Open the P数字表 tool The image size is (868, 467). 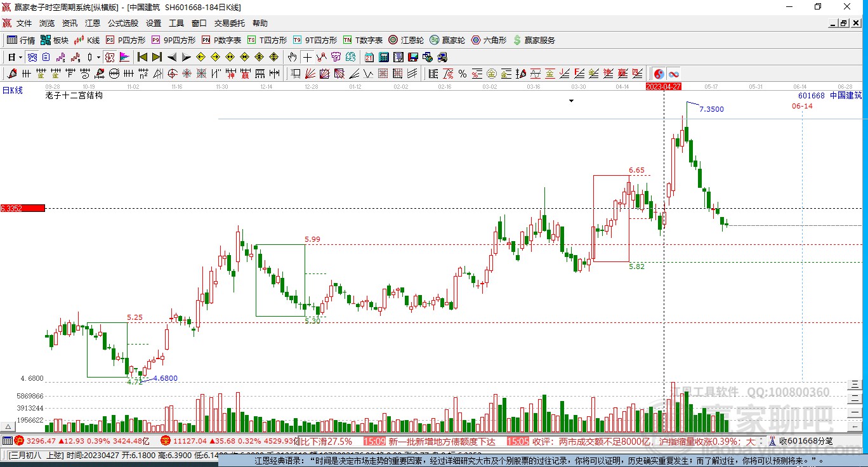point(221,40)
